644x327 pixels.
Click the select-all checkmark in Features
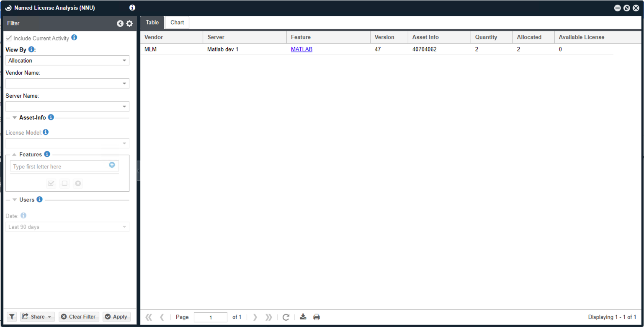pyautogui.click(x=51, y=183)
